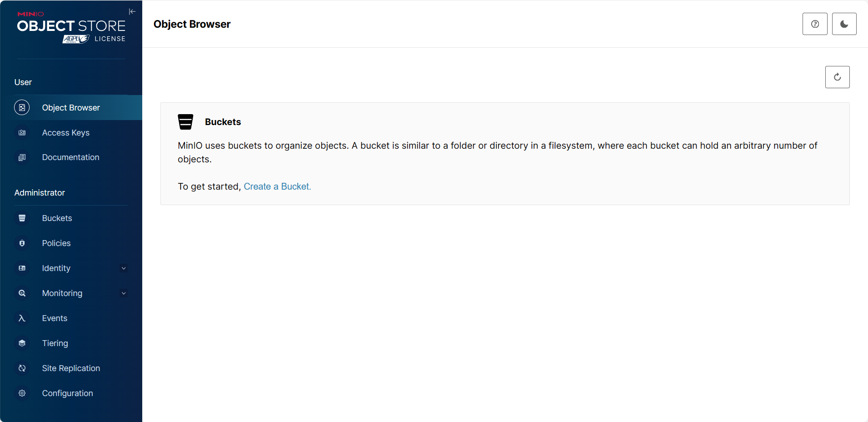This screenshot has height=422, width=868.
Task: Collapse the sidebar navigation menu
Action: coord(132,12)
